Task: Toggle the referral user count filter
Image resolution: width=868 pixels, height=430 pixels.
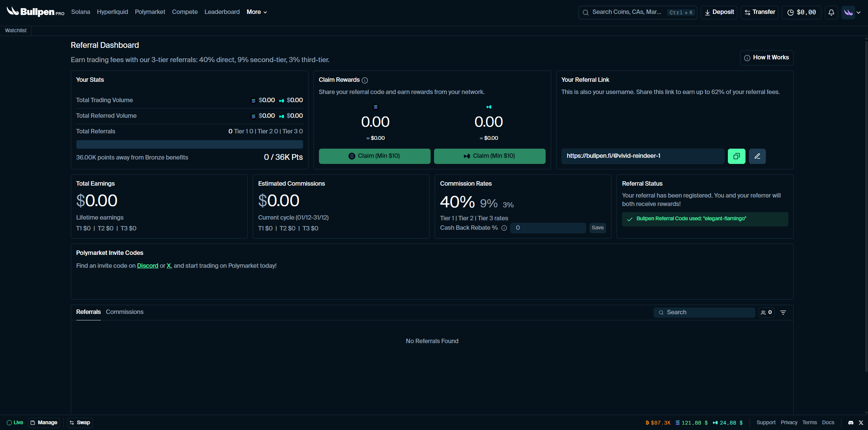Action: [767, 313]
